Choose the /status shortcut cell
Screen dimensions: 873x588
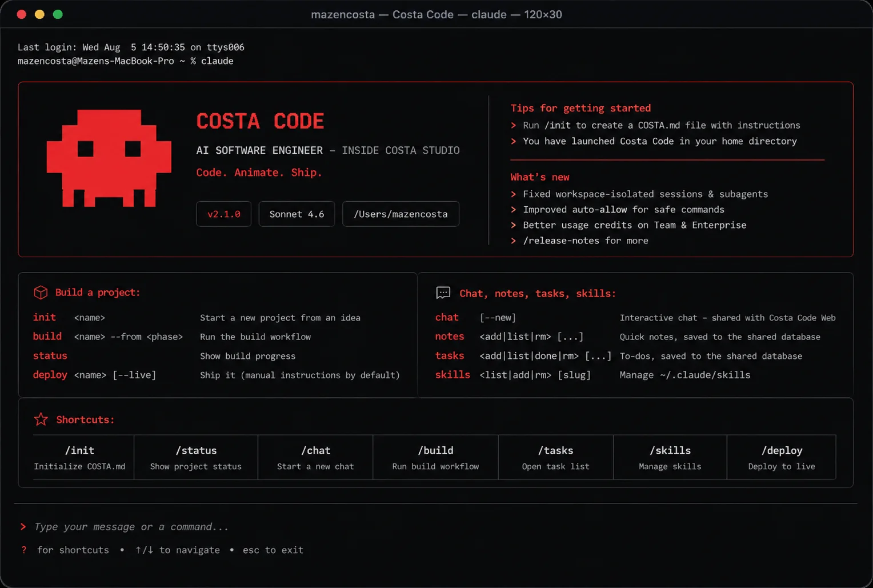pyautogui.click(x=196, y=458)
